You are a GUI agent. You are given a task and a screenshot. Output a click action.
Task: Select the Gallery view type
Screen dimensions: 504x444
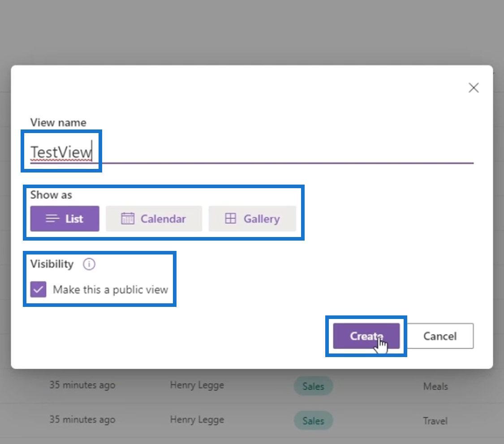[x=252, y=219]
